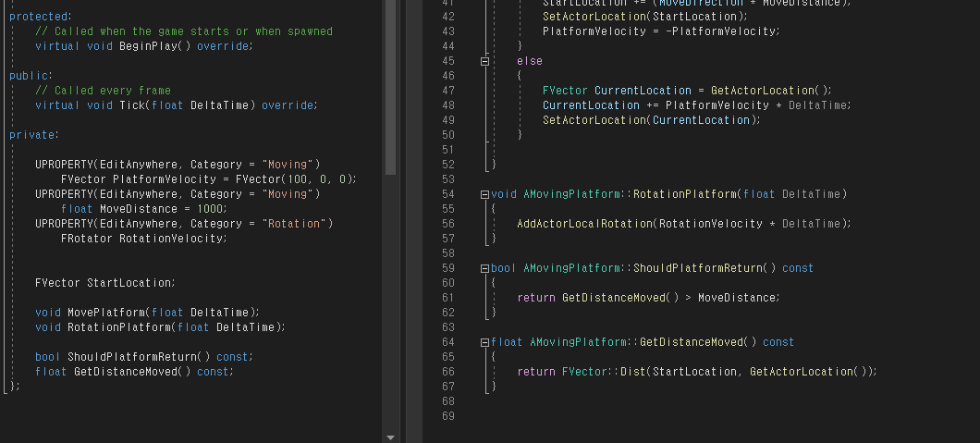980x443 pixels.
Task: Collapse the ShouldPlatformReturn function at line 59
Action: pos(484,269)
